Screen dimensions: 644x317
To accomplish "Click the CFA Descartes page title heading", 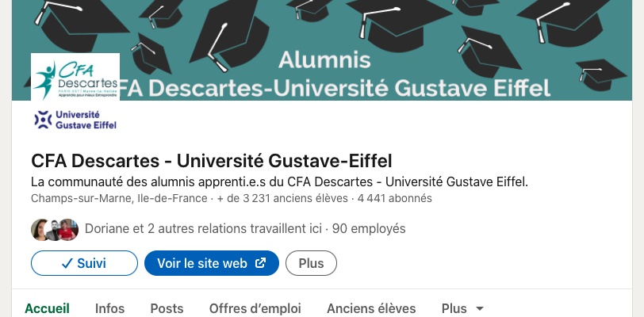I will coord(211,160).
